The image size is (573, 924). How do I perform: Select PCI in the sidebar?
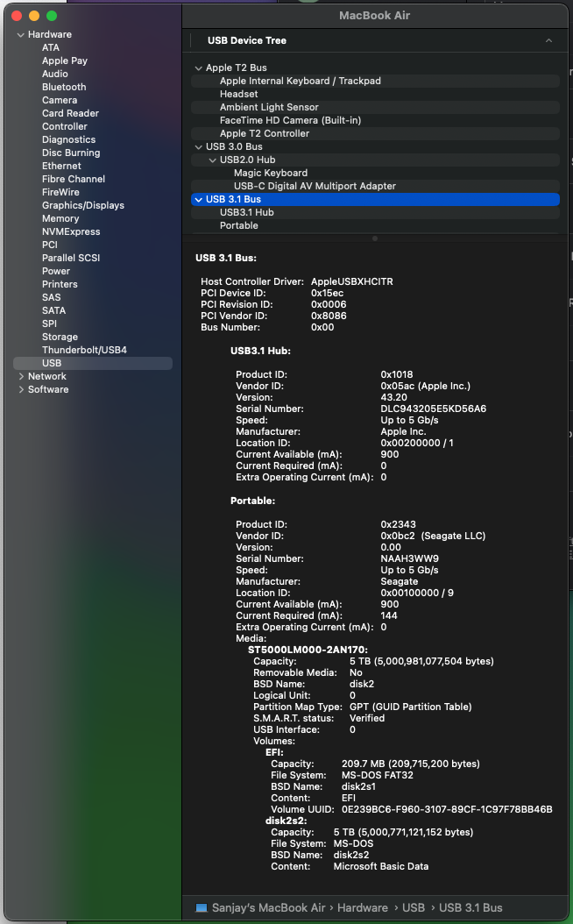pos(49,245)
